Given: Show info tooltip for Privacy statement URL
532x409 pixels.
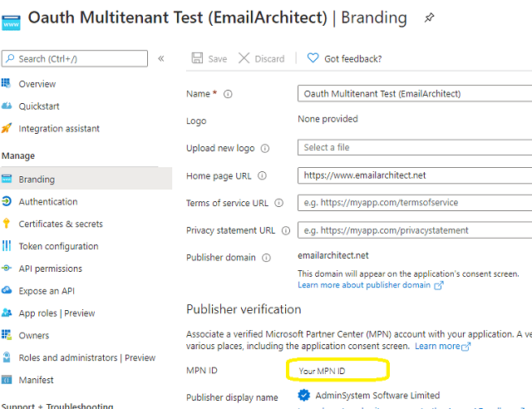Looking at the screenshot, I should pos(286,231).
